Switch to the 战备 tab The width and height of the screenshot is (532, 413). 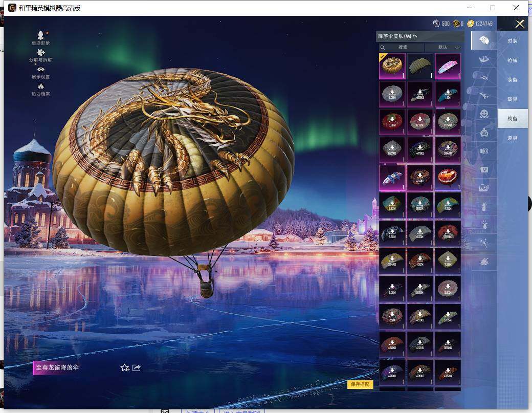(x=513, y=118)
